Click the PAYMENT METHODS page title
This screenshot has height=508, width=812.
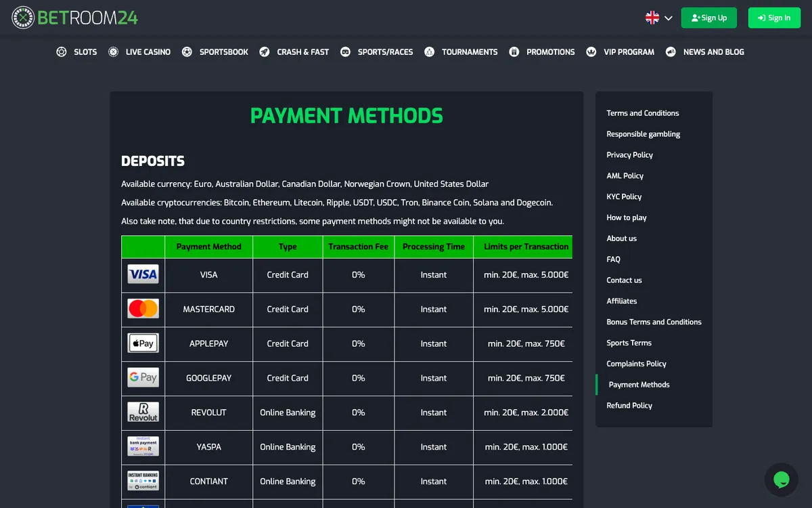tap(346, 116)
